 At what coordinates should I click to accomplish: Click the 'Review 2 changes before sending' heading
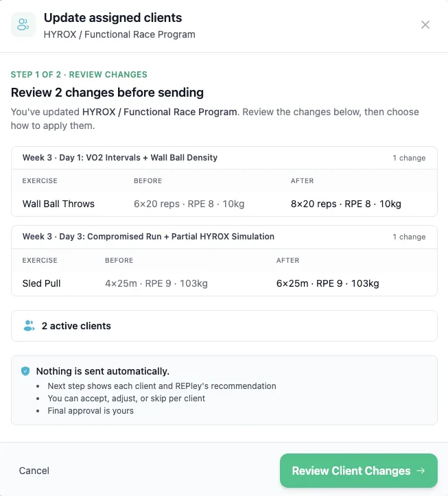pos(107,93)
